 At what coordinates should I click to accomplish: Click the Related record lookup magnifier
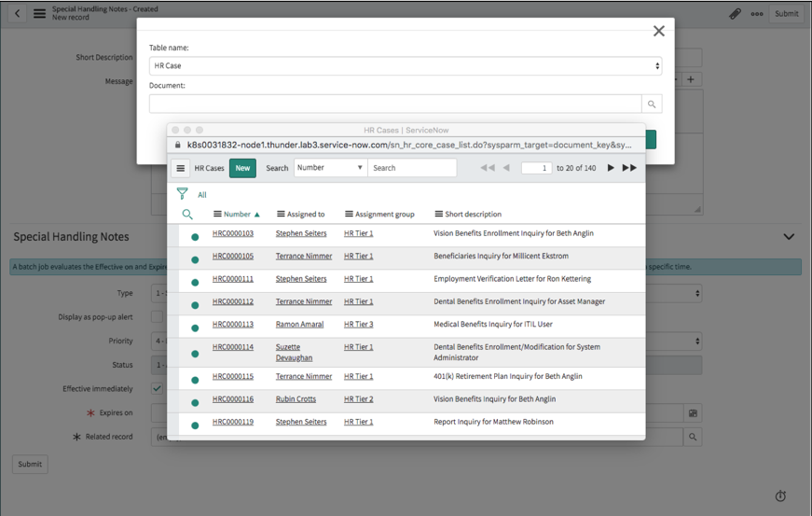[693, 437]
